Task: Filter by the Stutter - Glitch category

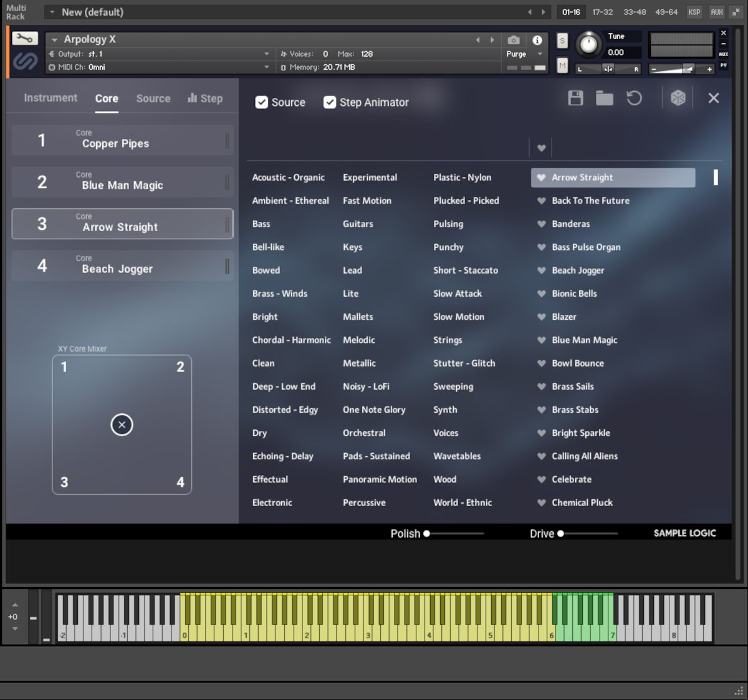Action: [464, 363]
